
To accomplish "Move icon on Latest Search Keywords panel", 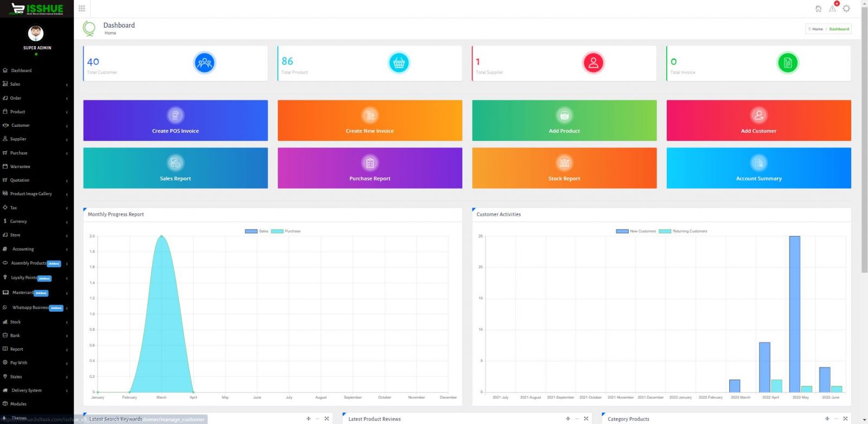I will pyautogui.click(x=309, y=419).
